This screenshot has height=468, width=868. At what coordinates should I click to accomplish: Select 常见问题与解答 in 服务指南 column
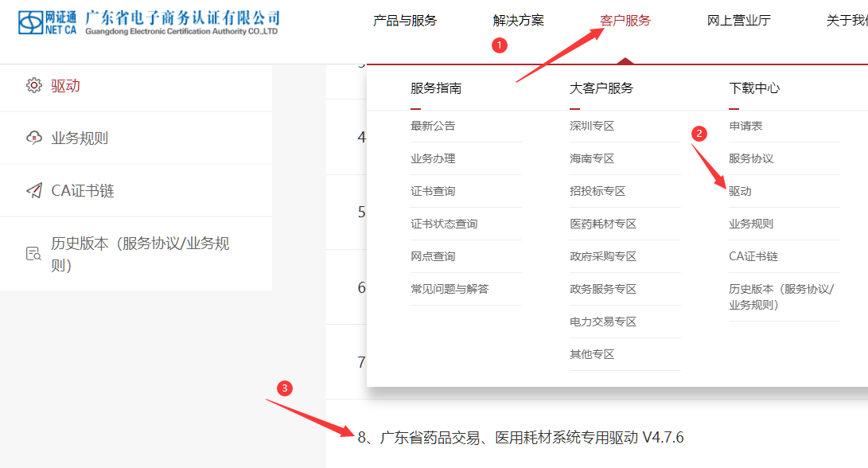point(450,289)
